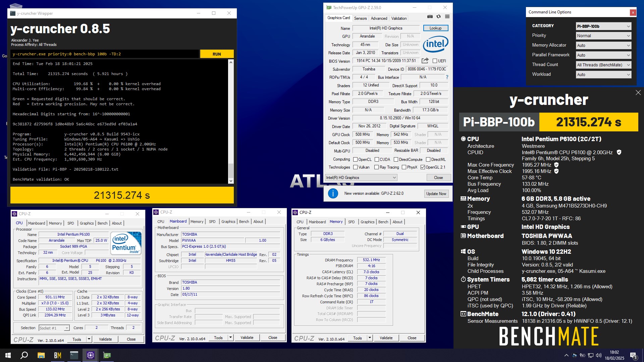Image resolution: width=644 pixels, height=362 pixels.
Task: Click the yellow RUN button
Action: [217, 54]
